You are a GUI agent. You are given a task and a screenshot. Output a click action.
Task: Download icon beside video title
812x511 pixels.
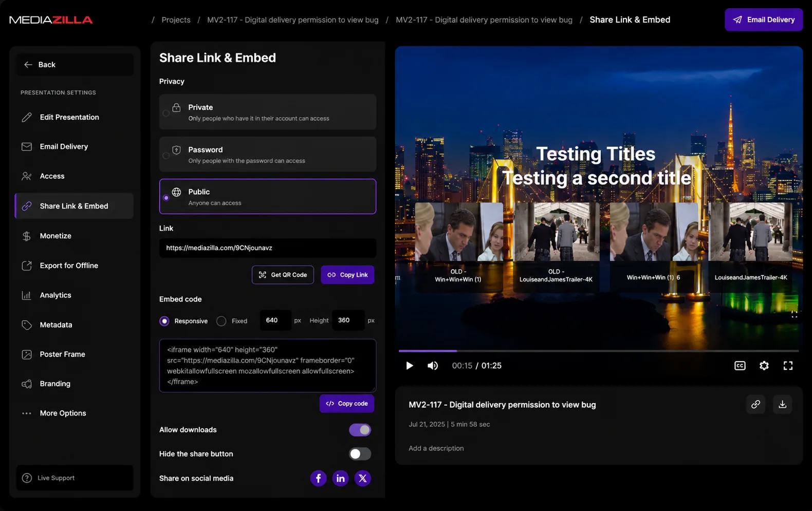[x=782, y=404]
